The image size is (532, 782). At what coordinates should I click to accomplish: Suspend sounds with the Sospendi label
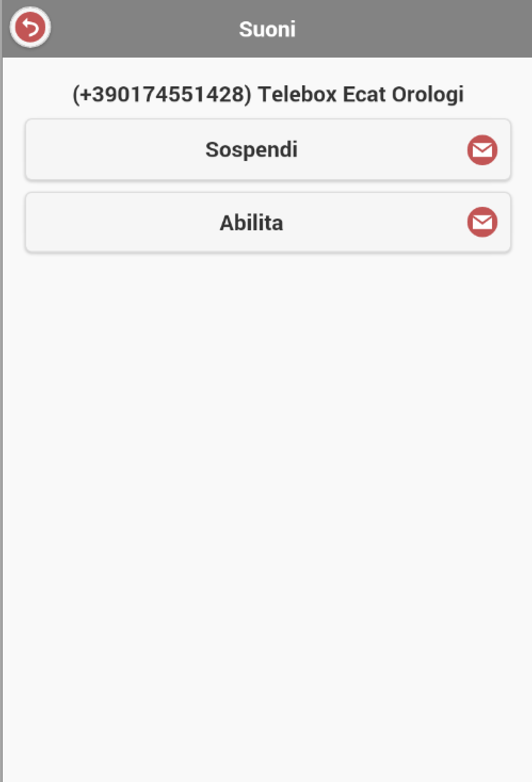tap(252, 150)
